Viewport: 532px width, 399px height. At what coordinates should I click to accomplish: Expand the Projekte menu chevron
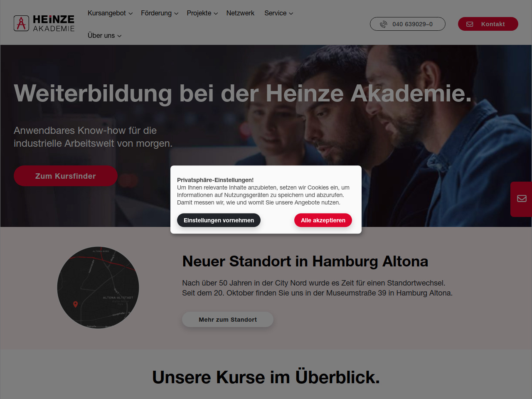[x=216, y=14]
